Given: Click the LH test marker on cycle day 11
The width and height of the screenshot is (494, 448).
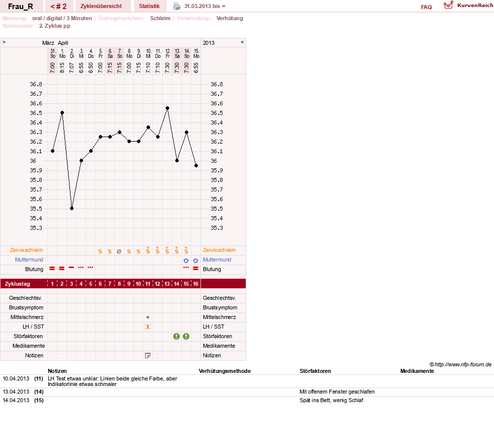Looking at the screenshot, I should click(x=148, y=327).
